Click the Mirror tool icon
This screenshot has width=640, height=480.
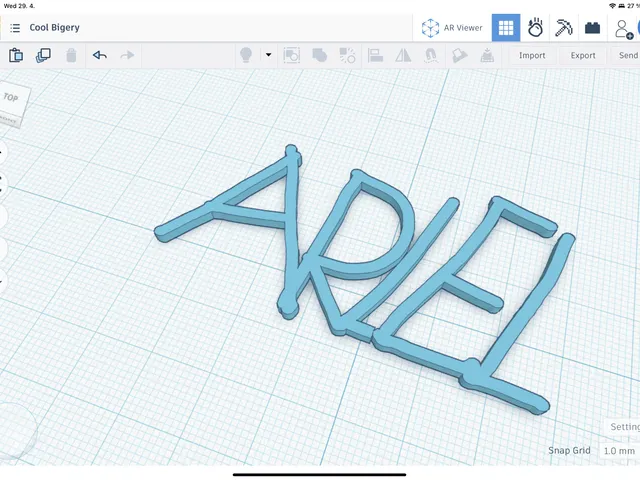click(x=403, y=55)
